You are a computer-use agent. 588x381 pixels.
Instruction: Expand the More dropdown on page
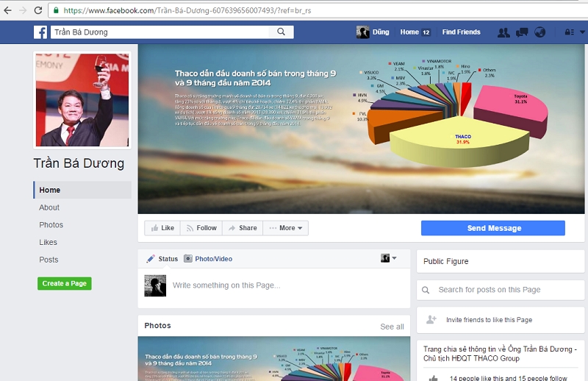[286, 228]
